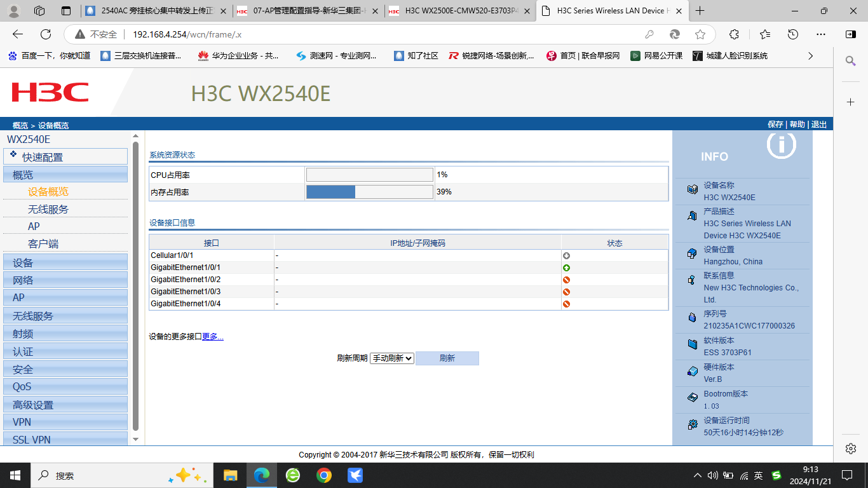Viewport: 868px width, 488px height.
Task: Open the 测速网 bookmark
Action: coord(336,56)
